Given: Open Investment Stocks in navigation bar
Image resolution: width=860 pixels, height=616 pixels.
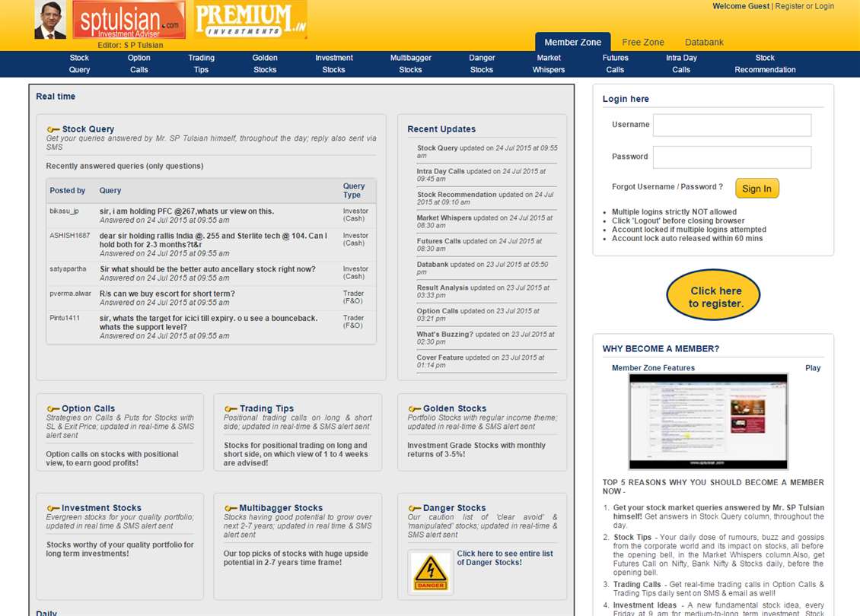Looking at the screenshot, I should point(334,64).
